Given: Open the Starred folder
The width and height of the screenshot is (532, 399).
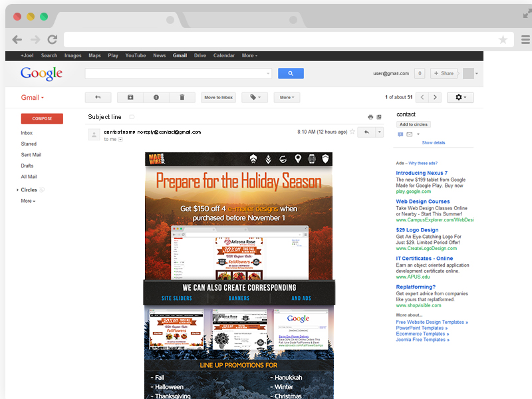Looking at the screenshot, I should click(29, 144).
